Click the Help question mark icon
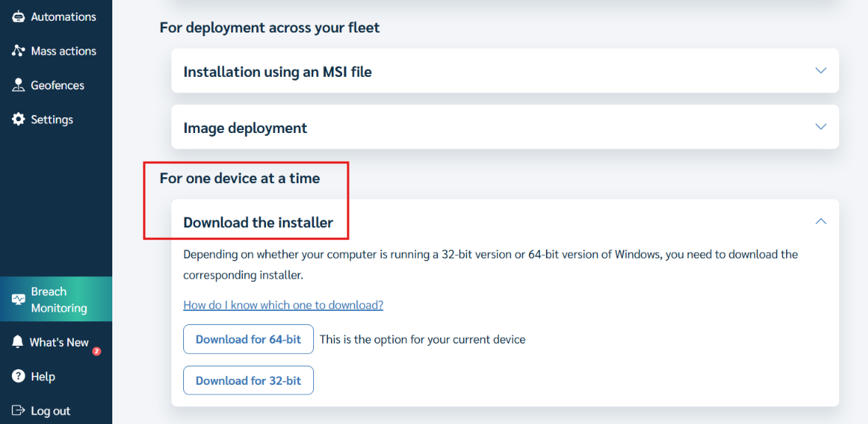 click(x=18, y=377)
